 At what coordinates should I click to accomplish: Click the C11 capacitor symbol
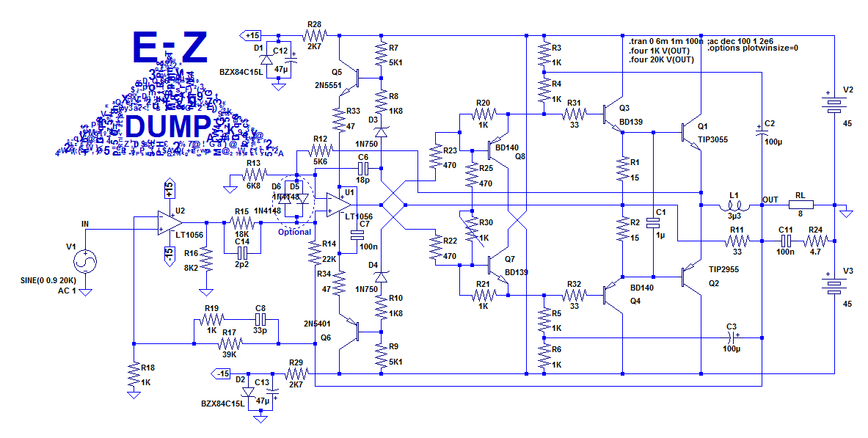pos(786,241)
